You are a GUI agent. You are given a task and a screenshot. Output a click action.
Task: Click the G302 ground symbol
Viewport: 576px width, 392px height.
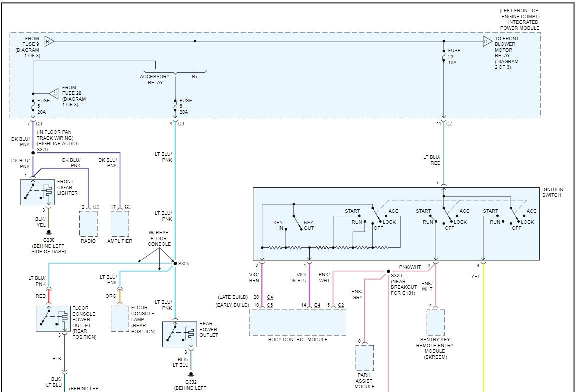tap(191, 375)
